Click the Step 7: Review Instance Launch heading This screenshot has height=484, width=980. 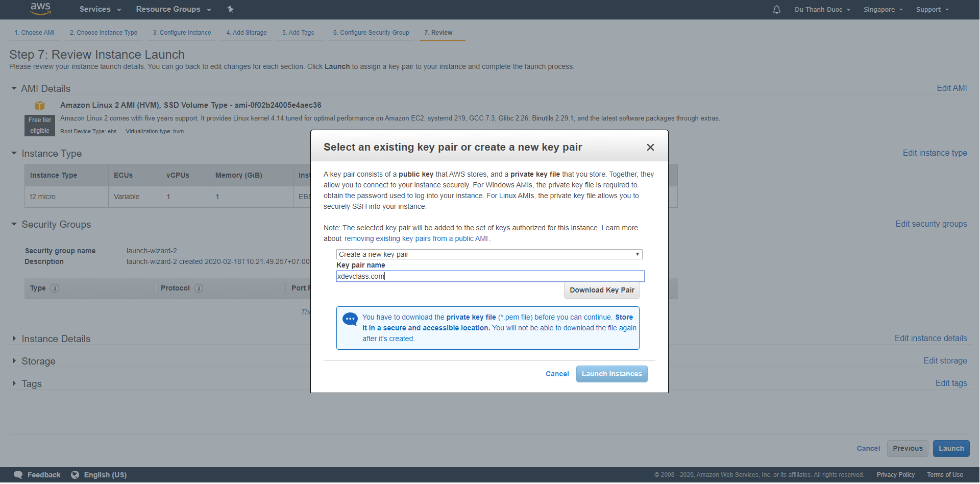[x=97, y=55]
